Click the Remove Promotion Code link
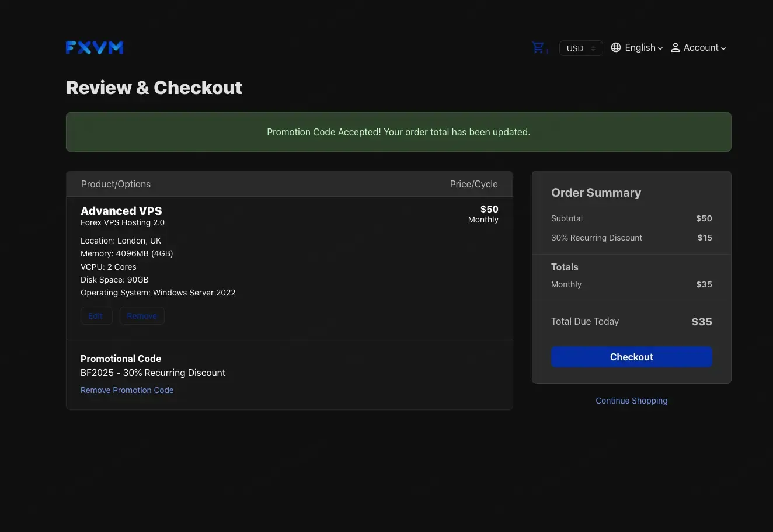The height and width of the screenshot is (532, 773). [x=127, y=390]
